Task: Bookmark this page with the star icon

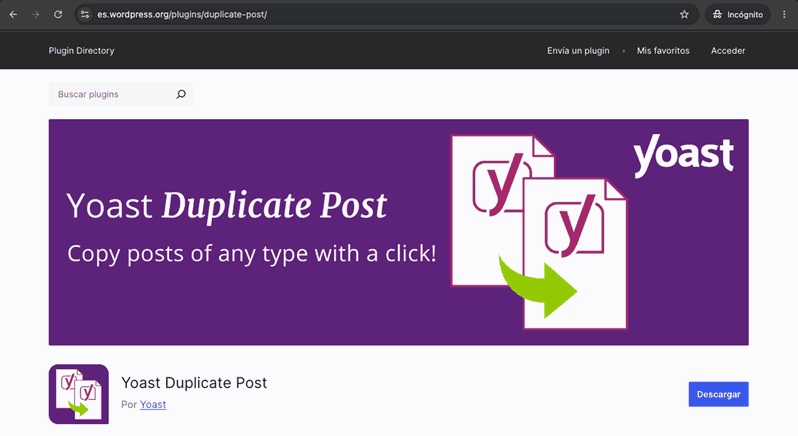Action: (684, 14)
